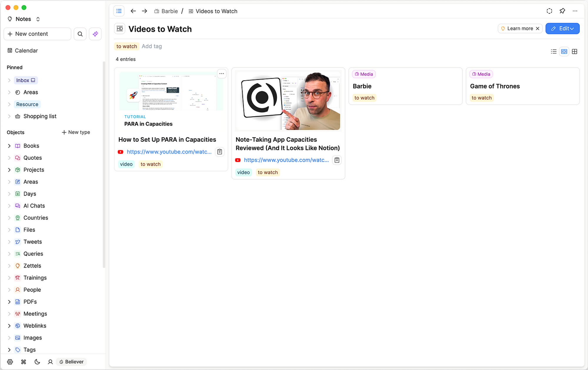588x370 pixels.
Task: Open settings gear icon
Action: coord(10,362)
